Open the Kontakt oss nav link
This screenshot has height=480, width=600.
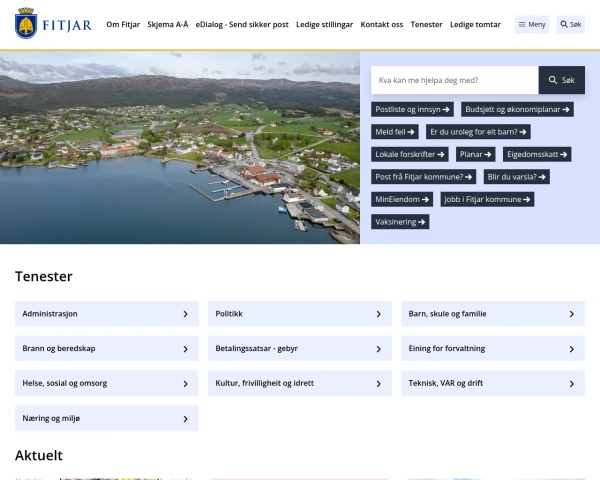coord(382,24)
